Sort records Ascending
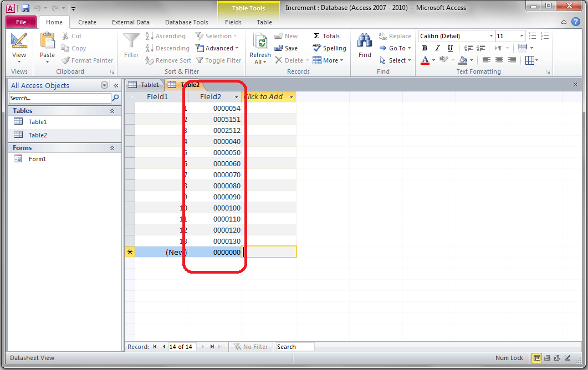The width and height of the screenshot is (588, 370). click(x=165, y=36)
